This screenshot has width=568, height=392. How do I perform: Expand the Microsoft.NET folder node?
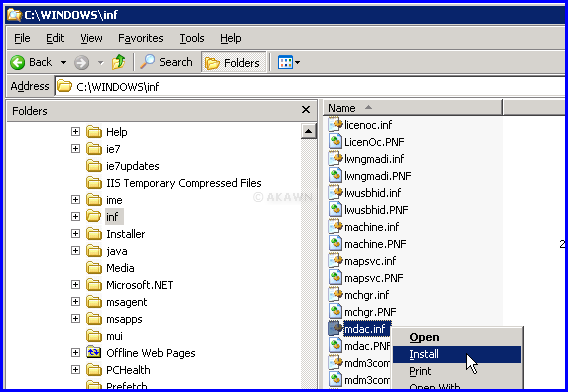[75, 285]
